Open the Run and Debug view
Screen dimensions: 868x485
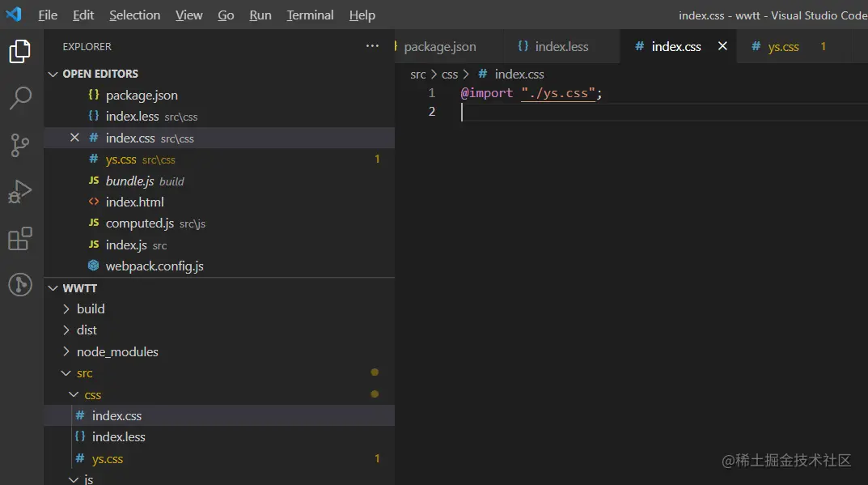[19, 192]
